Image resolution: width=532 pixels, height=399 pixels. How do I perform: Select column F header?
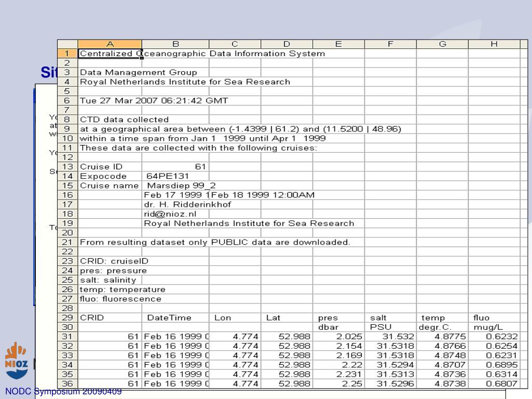[391, 44]
